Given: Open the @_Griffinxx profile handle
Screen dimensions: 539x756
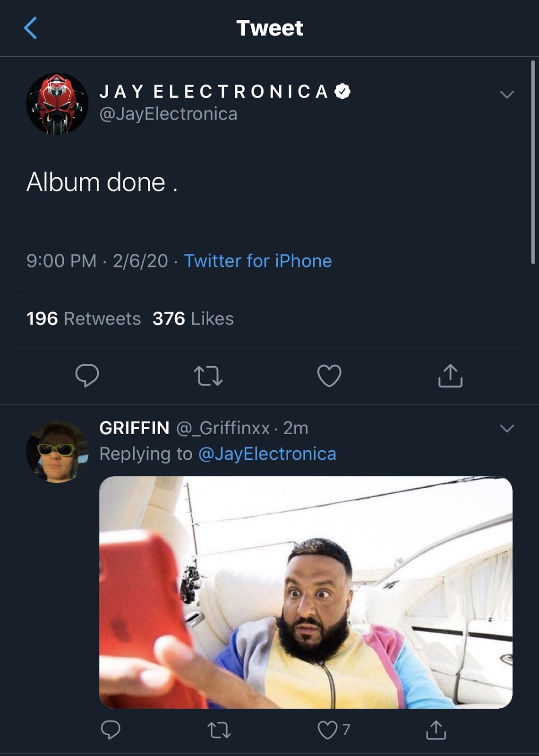Looking at the screenshot, I should [223, 428].
